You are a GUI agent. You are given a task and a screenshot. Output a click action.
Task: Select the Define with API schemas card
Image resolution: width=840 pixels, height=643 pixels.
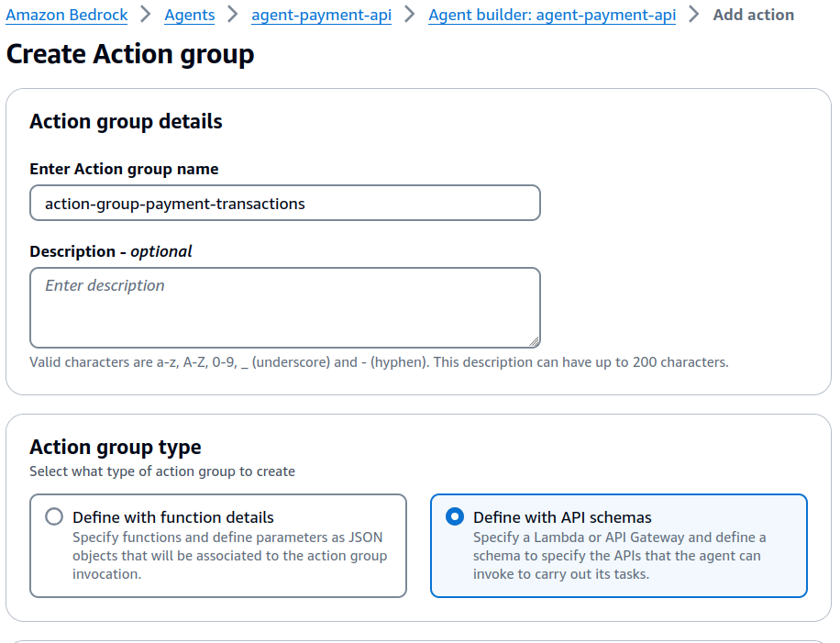click(x=619, y=546)
